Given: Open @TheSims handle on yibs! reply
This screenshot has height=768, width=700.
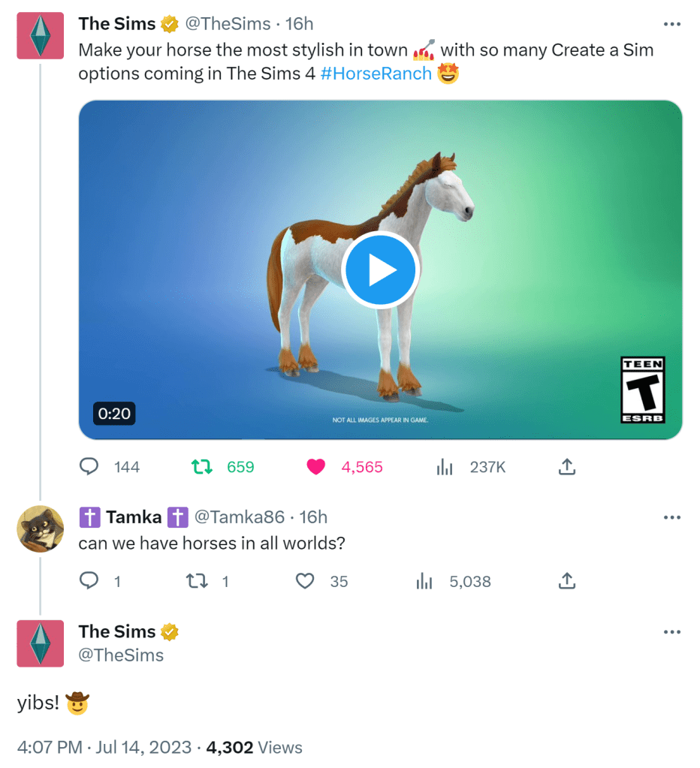Looking at the screenshot, I should point(121,655).
